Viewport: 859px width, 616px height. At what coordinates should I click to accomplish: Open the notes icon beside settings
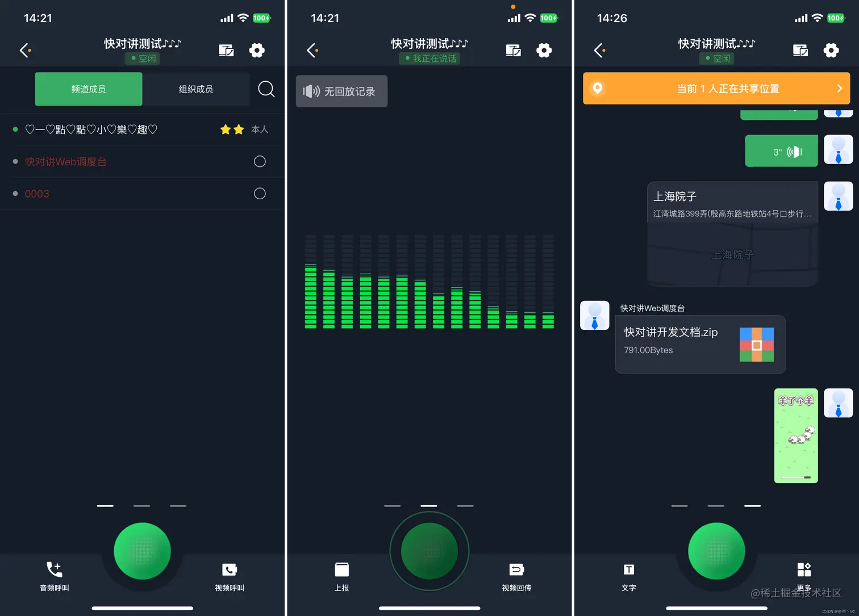click(226, 50)
